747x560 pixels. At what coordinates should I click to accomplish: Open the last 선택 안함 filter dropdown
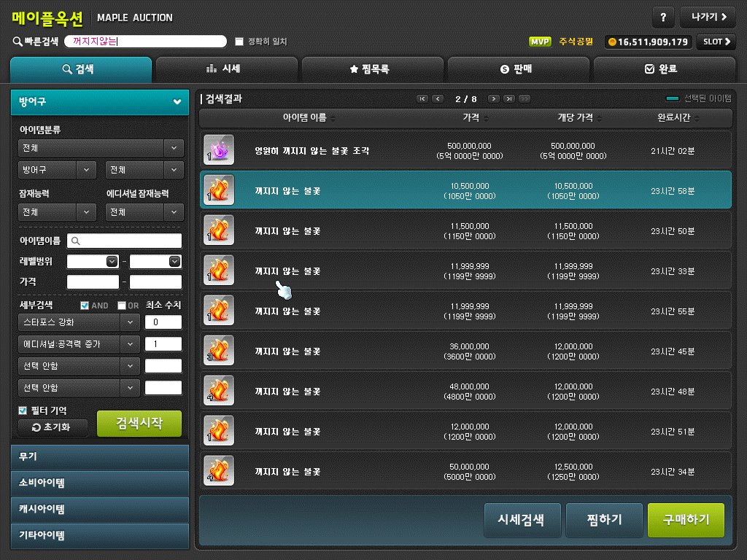pos(79,388)
